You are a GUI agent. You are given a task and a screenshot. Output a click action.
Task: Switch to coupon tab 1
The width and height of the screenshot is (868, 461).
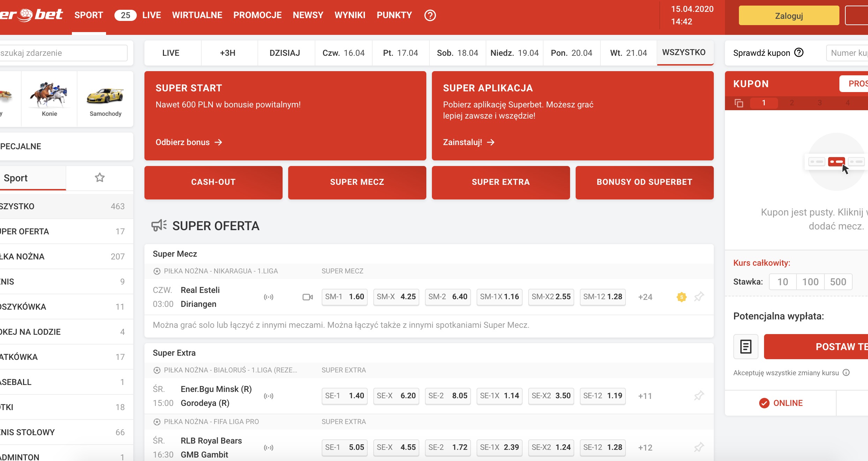(764, 103)
